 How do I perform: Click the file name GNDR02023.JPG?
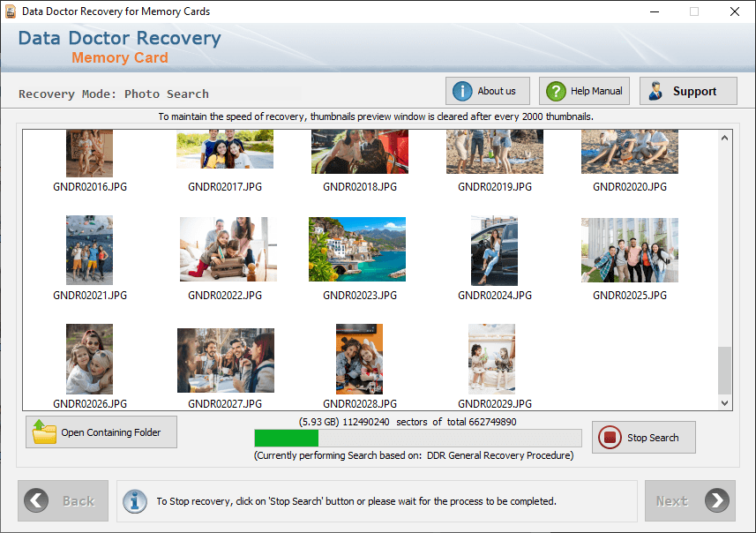(x=360, y=296)
